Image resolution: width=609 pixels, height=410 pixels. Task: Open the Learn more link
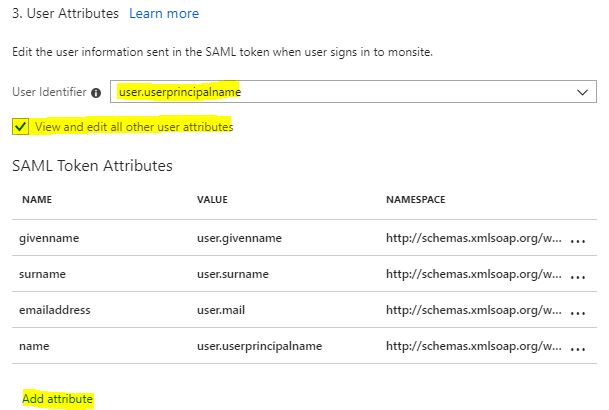click(x=163, y=14)
